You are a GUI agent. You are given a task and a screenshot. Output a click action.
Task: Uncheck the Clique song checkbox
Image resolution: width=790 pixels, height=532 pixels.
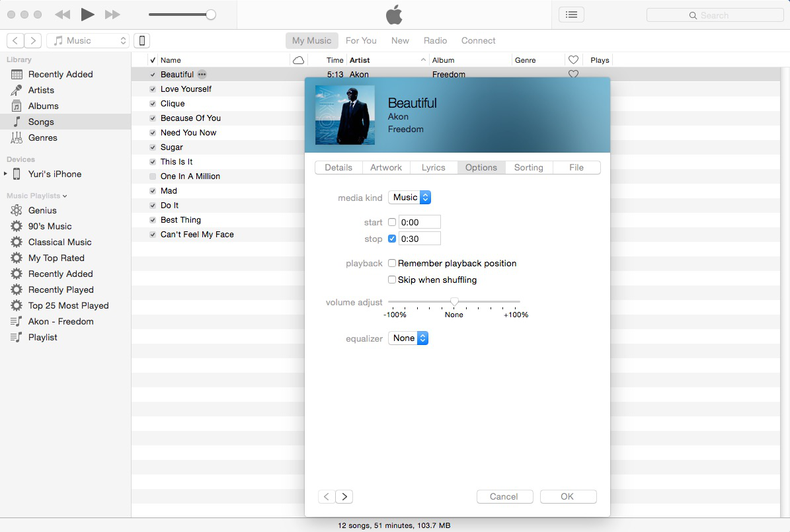click(152, 104)
